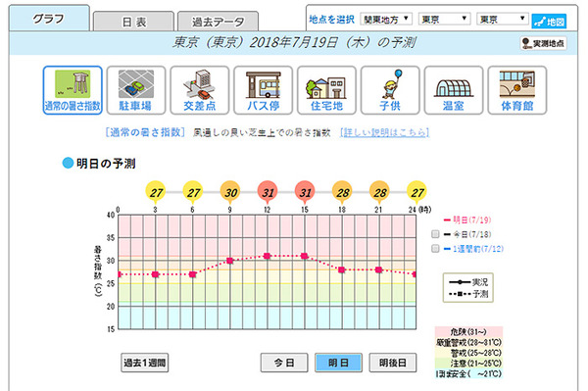This screenshot has height=391, width=588.
Task: Click the 28 bubble at 18時
Action: 342,191
